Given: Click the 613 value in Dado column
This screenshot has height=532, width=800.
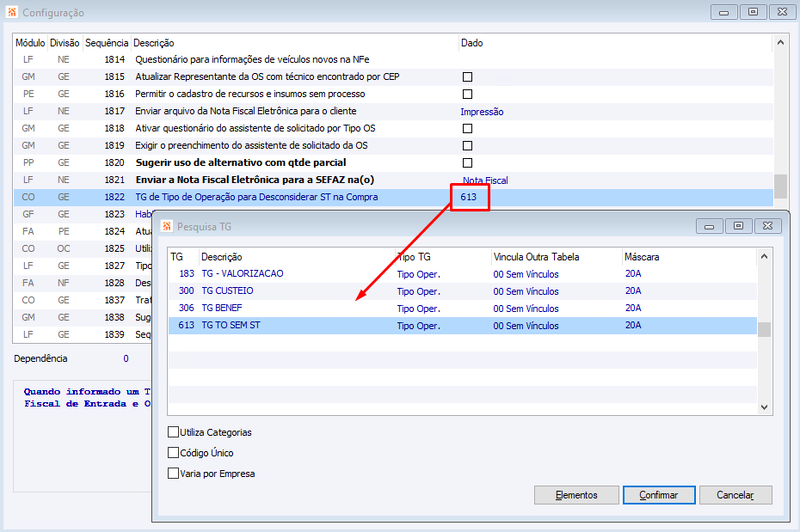Looking at the screenshot, I should (x=468, y=197).
